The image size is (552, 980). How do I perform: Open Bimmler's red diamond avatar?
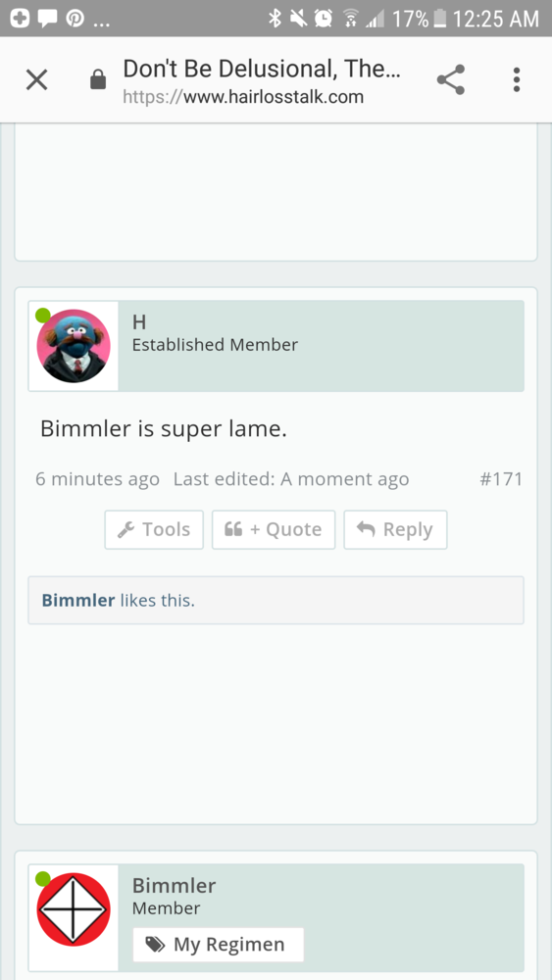(74, 908)
